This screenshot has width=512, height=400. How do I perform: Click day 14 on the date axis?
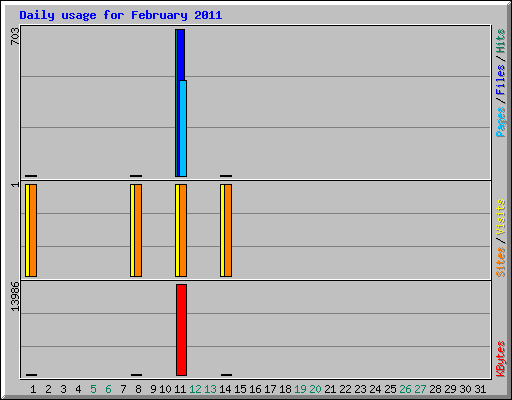coord(225,389)
